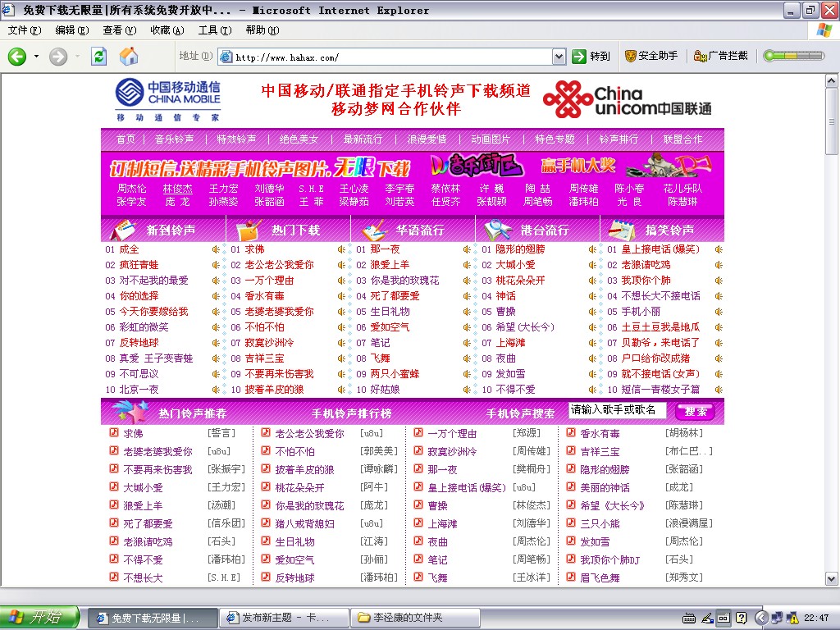Open the 收藏(A) menu
The image size is (840, 630).
coord(167,30)
